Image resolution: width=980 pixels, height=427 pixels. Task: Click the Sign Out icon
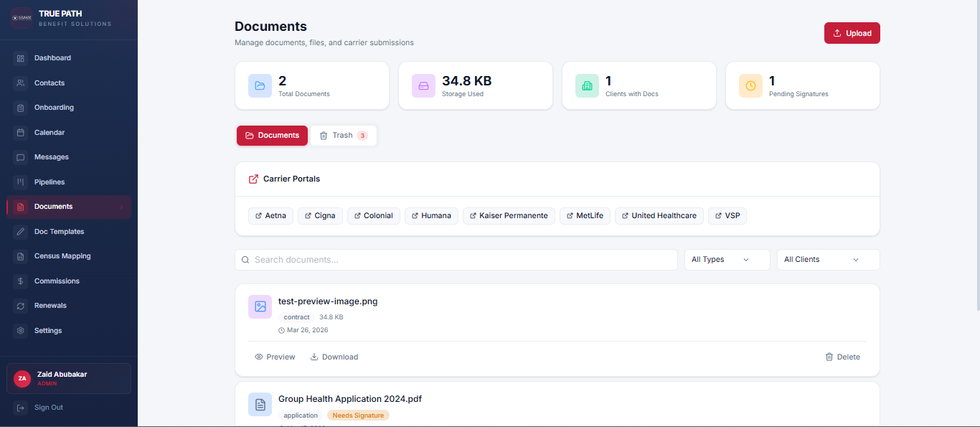pos(21,408)
